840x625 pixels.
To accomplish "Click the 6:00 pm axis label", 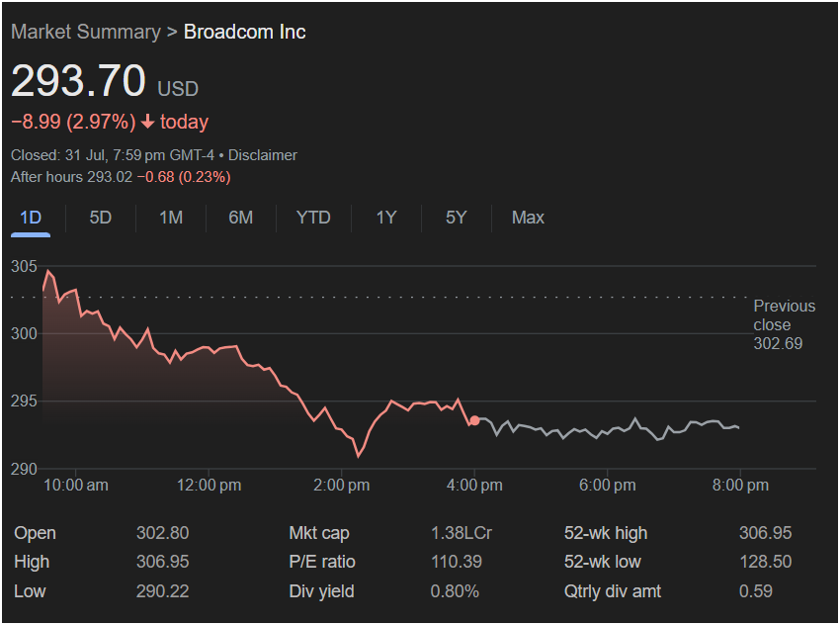I will pos(608,486).
